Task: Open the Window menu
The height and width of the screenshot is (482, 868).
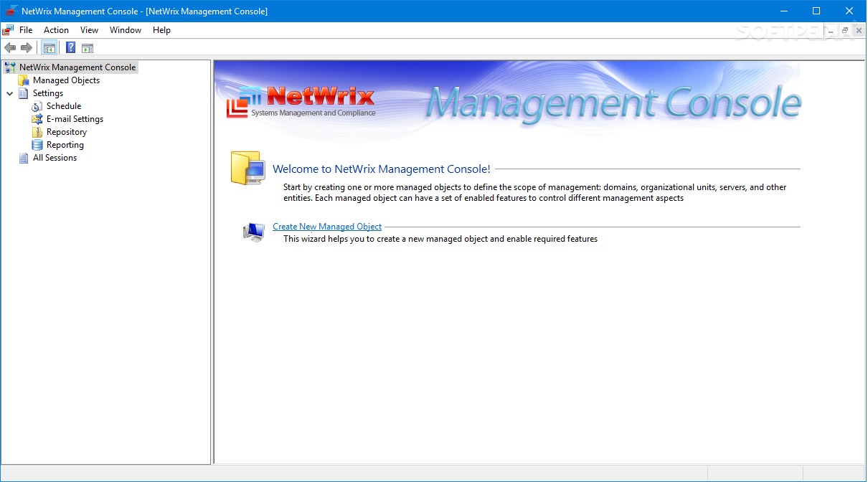Action: tap(126, 30)
